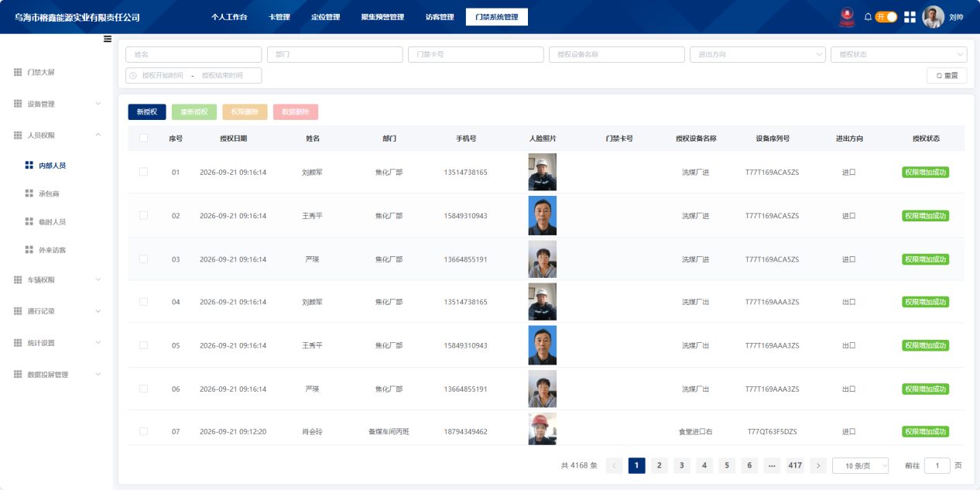Expand the 通行记录 sidebar menu

[57, 311]
